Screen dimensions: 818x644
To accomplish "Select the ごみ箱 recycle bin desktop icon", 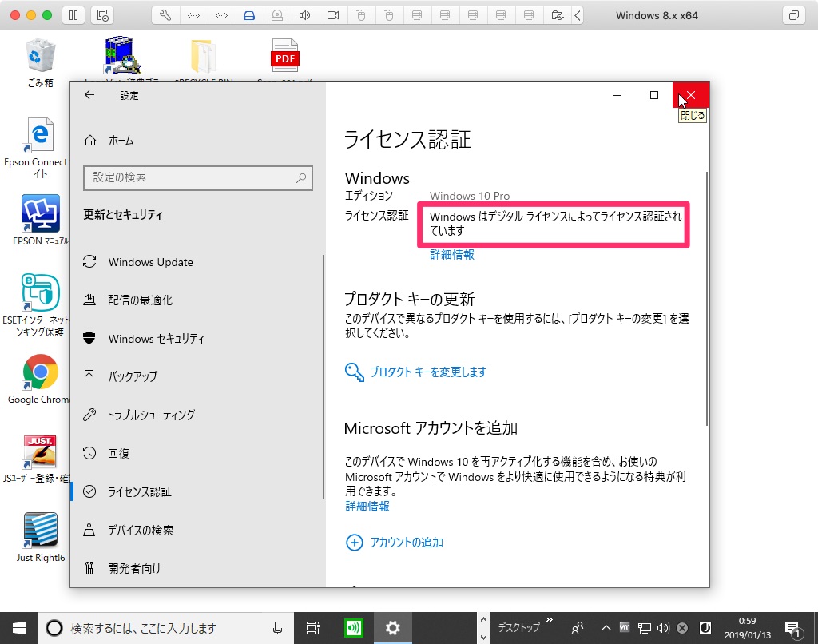I will click(40, 62).
